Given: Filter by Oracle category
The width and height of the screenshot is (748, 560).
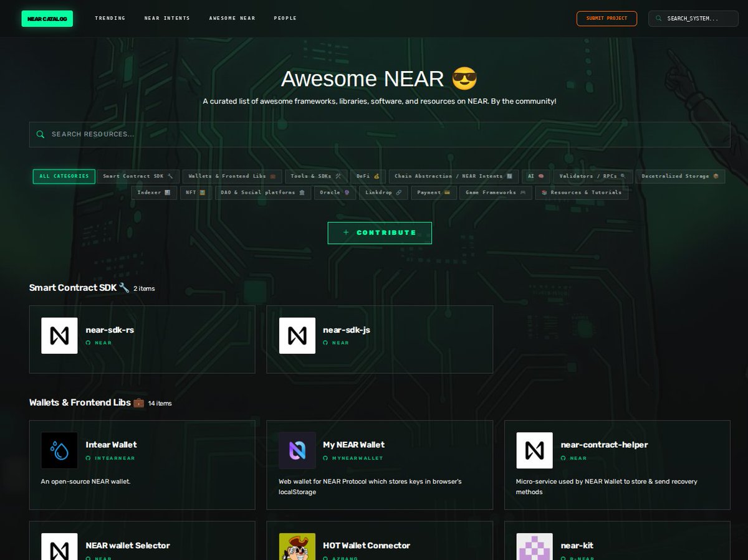Looking at the screenshot, I should pyautogui.click(x=335, y=192).
